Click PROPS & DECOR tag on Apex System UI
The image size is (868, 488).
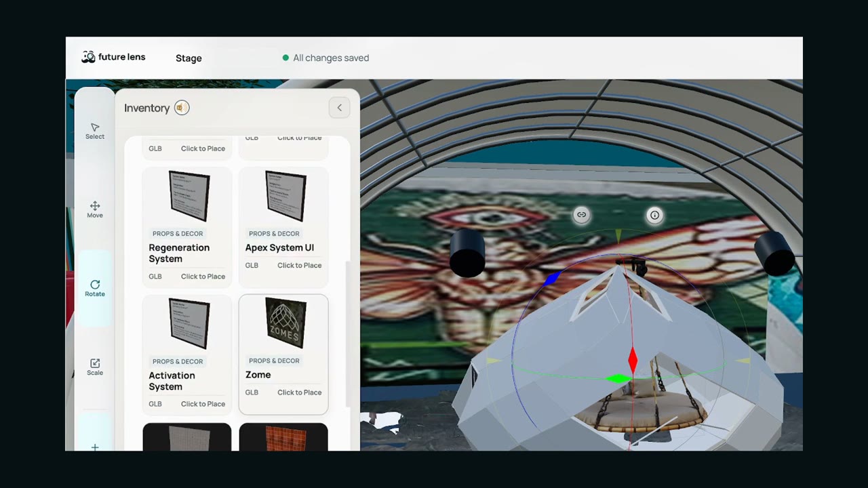coord(274,234)
